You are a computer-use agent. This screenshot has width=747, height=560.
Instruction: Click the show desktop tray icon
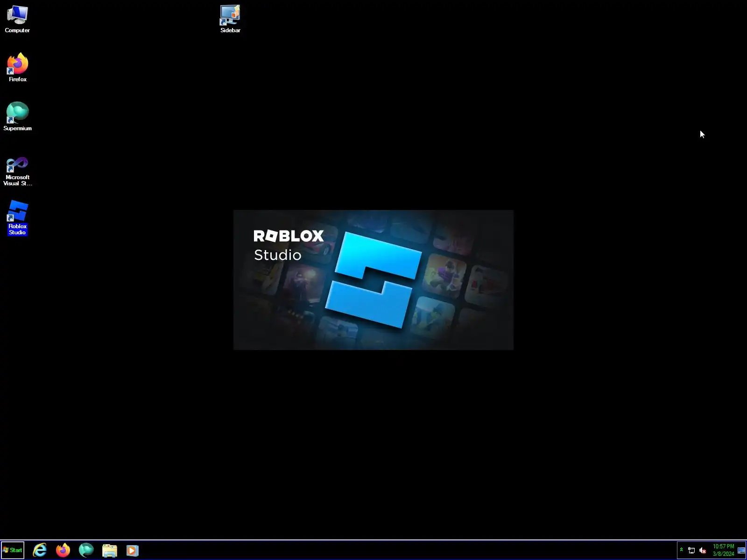[x=741, y=550]
